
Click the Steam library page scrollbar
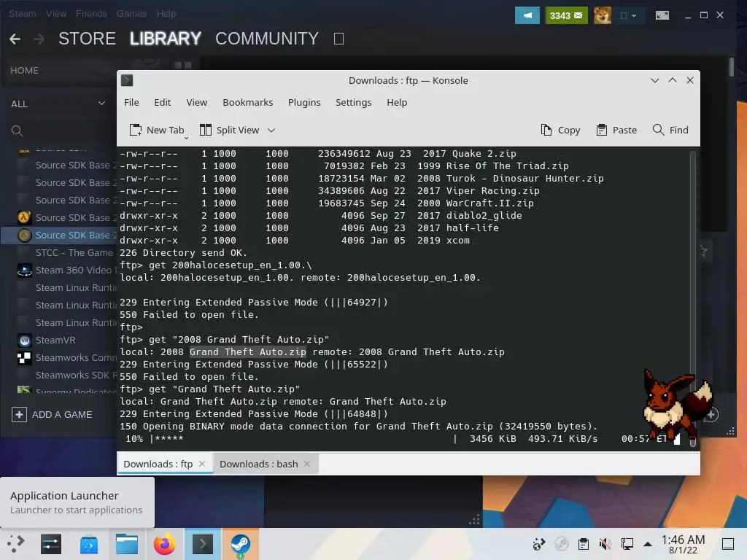(731, 66)
